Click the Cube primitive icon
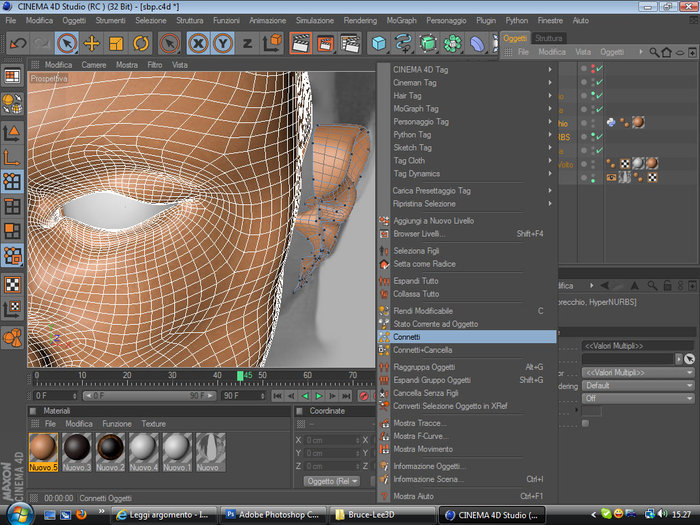The image size is (700, 525). click(x=379, y=43)
